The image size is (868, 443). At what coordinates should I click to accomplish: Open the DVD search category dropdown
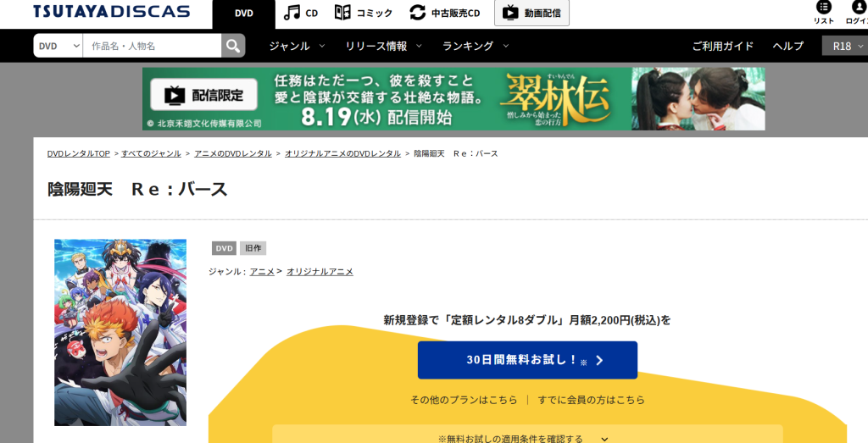[x=58, y=46]
